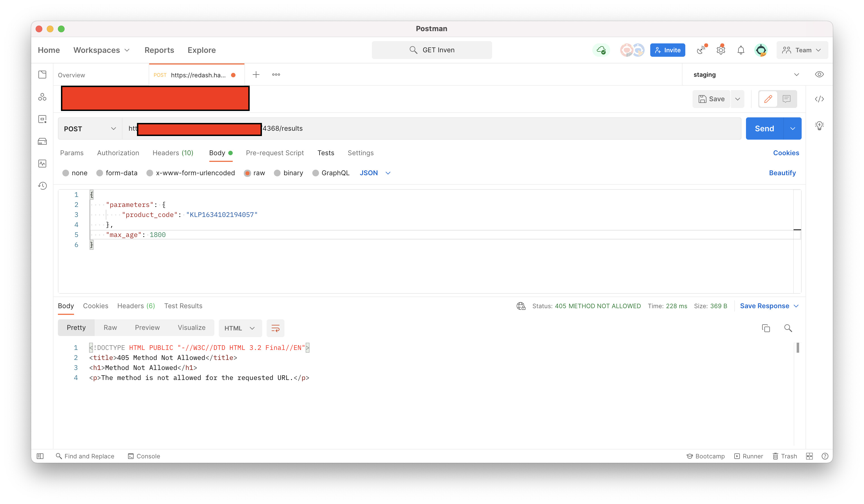864x504 pixels.
Task: Select the none body type radio
Action: coord(66,173)
